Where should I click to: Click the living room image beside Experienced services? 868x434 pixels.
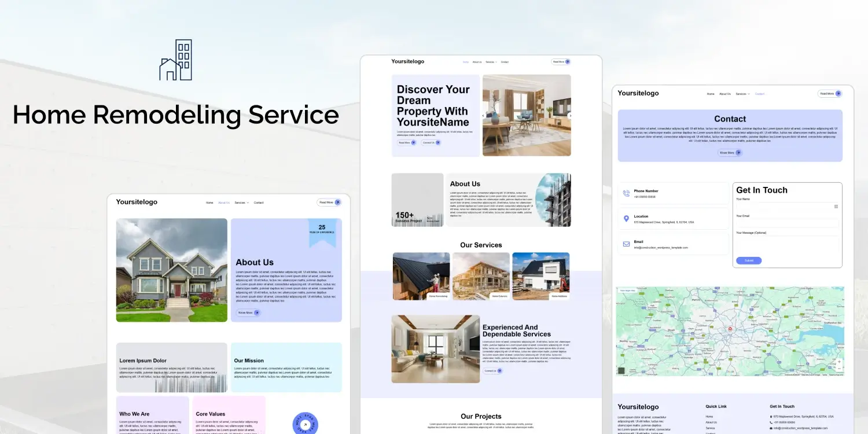(436, 349)
